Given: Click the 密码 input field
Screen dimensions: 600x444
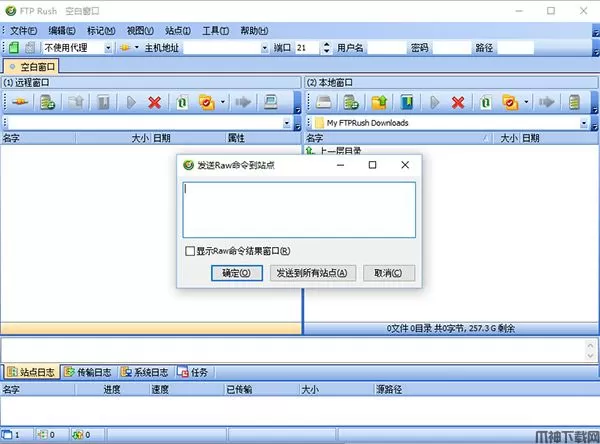Looking at the screenshot, I should tap(452, 48).
